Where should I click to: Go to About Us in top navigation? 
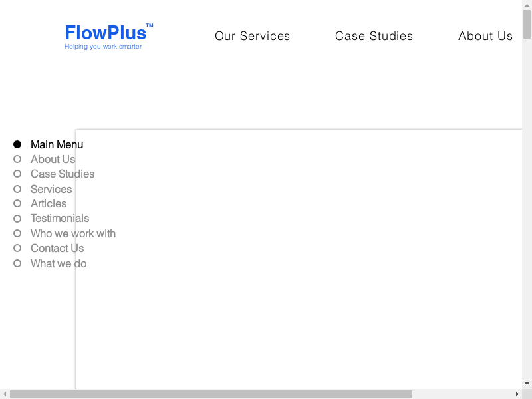pyautogui.click(x=485, y=36)
